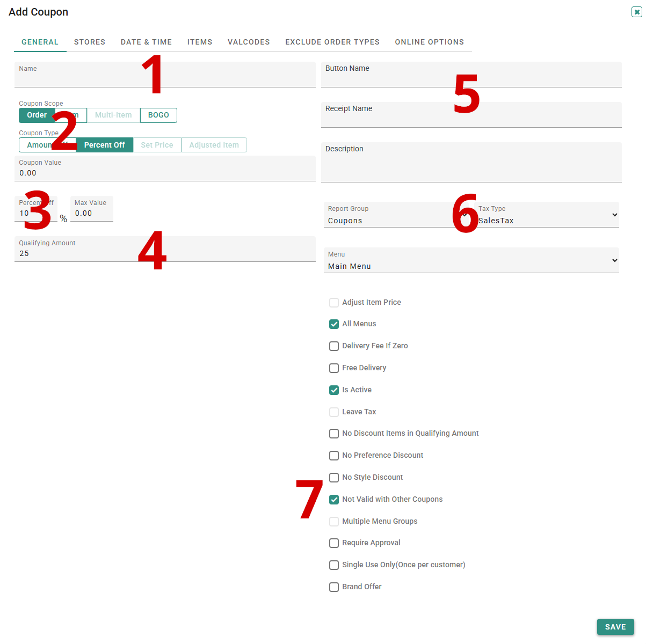Save the coupon
The height and width of the screenshot is (644, 646).
coord(615,627)
